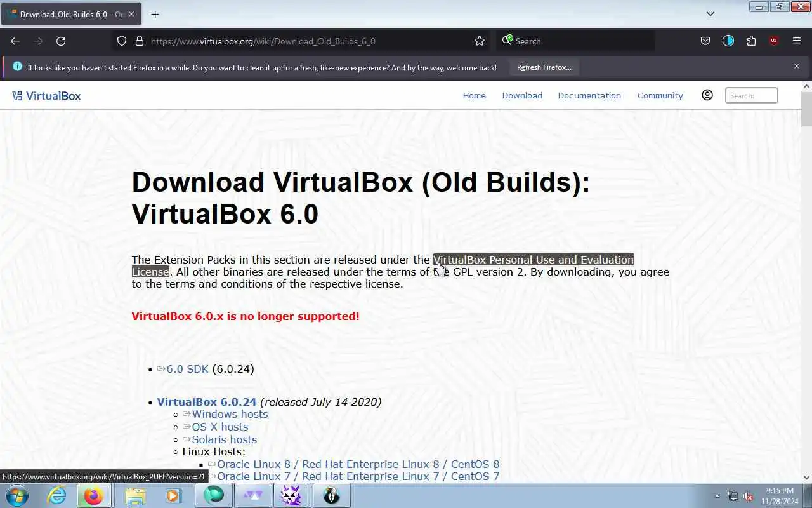
Task: Open the clock showing 9:15 PM
Action: 780,496
